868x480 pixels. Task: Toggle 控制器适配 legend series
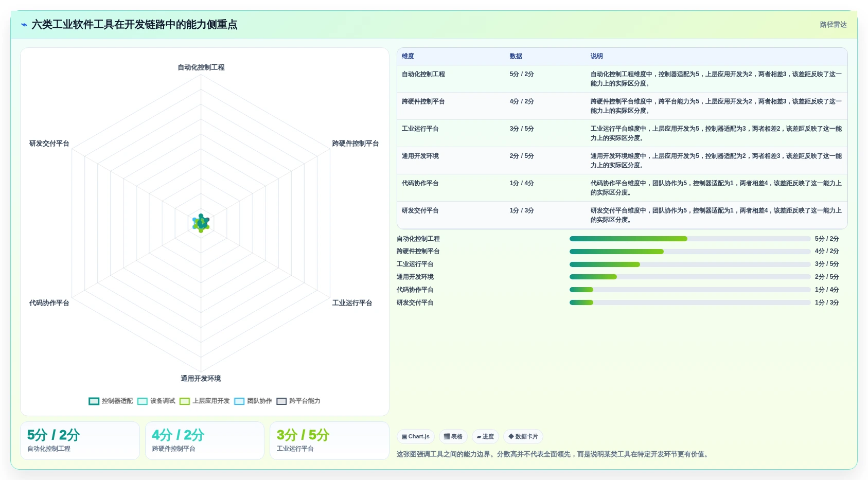111,401
